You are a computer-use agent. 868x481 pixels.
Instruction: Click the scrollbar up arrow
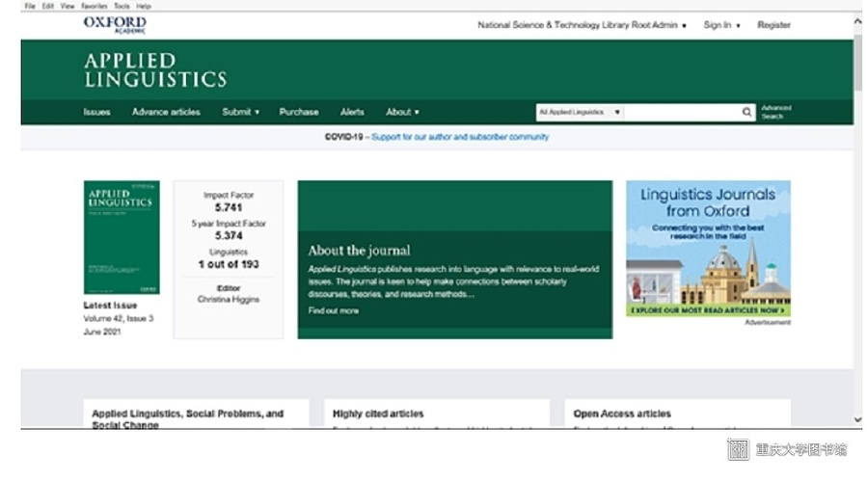pyautogui.click(x=858, y=21)
